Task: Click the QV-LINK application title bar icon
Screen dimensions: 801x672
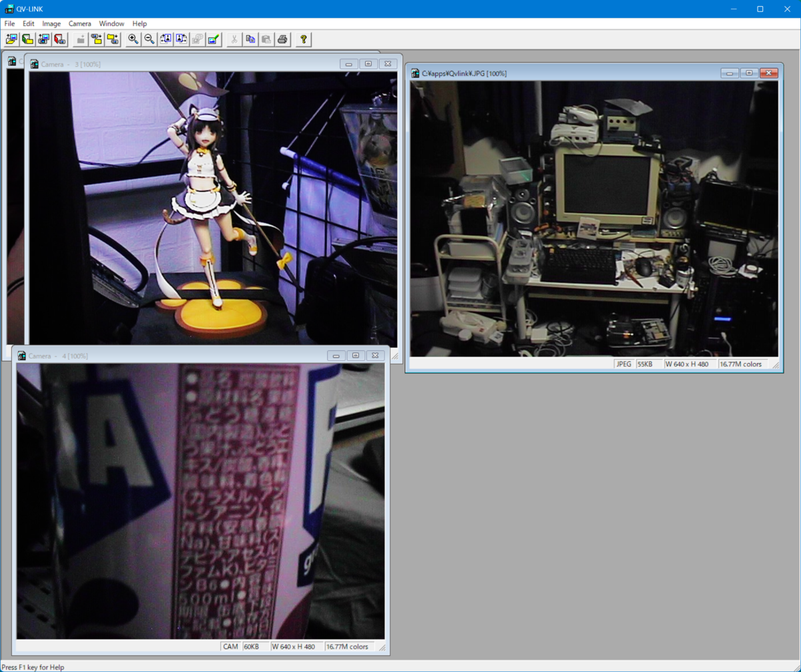Action: pyautogui.click(x=9, y=9)
